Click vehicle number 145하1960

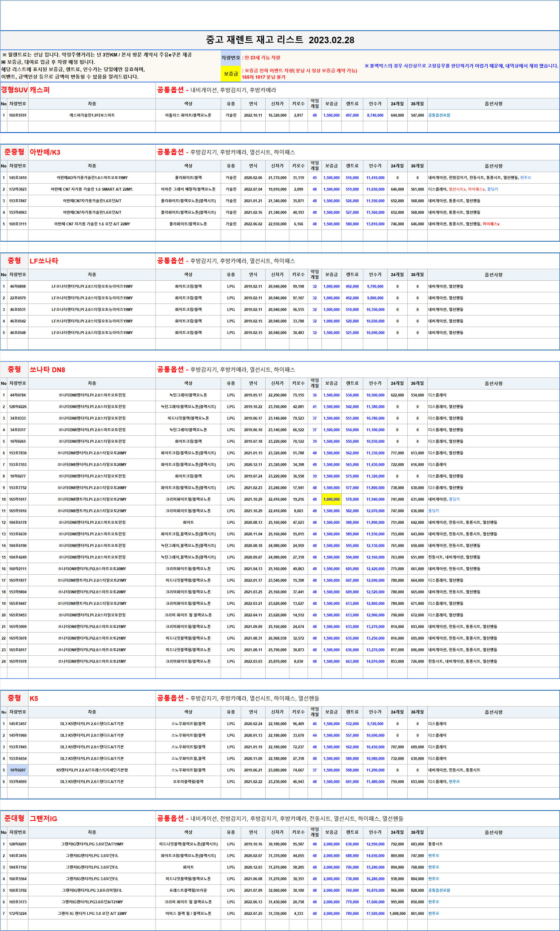click(18, 735)
